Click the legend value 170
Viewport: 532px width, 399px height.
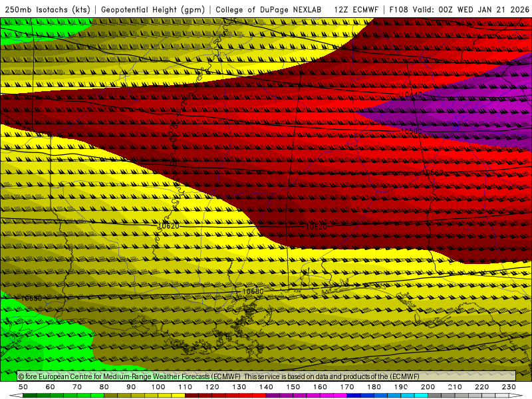point(346,387)
